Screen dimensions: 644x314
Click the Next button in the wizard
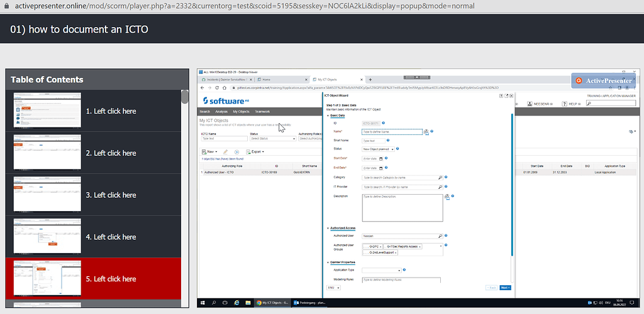505,288
